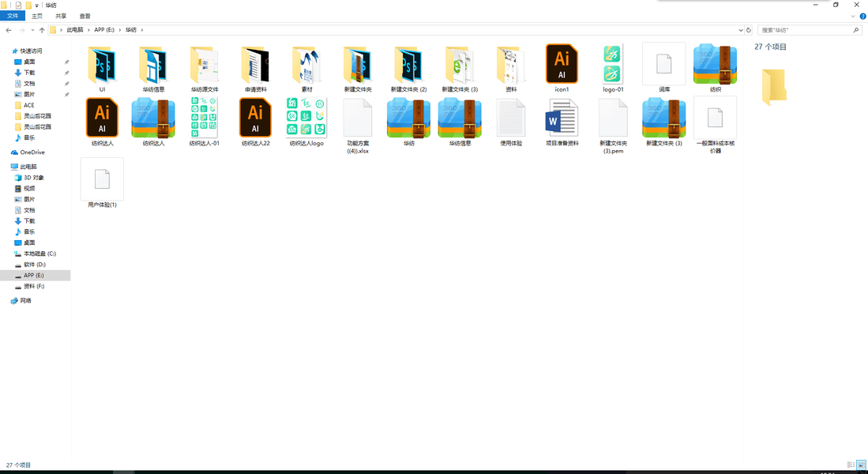The image size is (868, 474).
Task: Open the 新建文件夹 folder with ZIP preview
Action: (x=358, y=65)
